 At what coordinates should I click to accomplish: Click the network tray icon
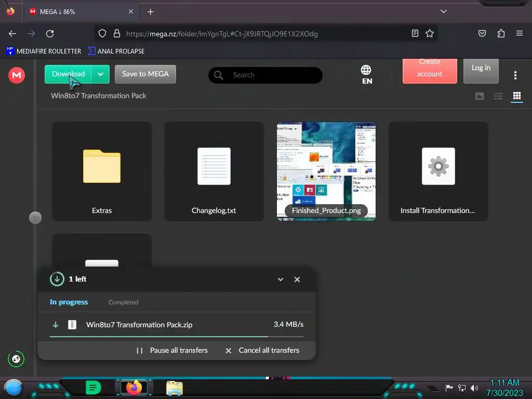[461, 388]
